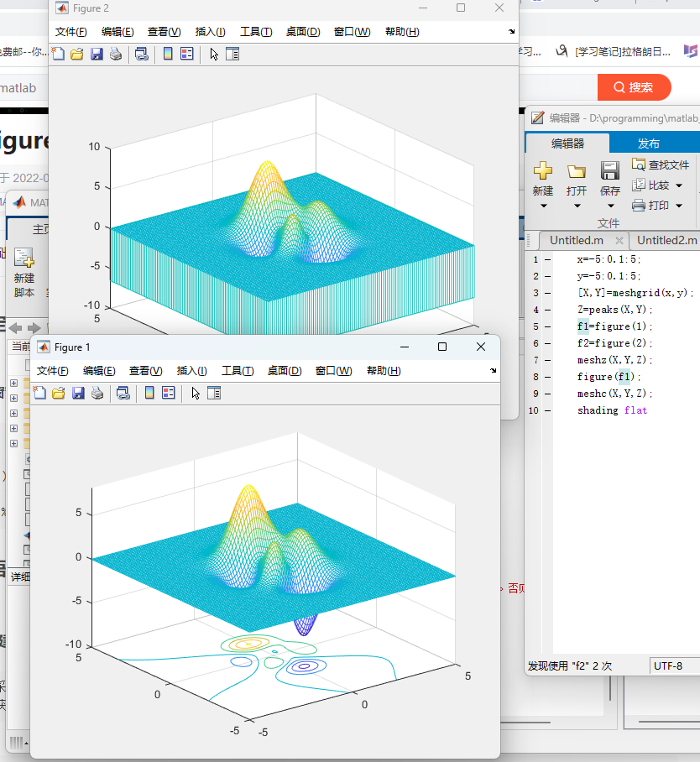Image resolution: width=700 pixels, height=762 pixels.
Task: Open 编辑(E) menu in Figure 1
Action: click(99, 371)
